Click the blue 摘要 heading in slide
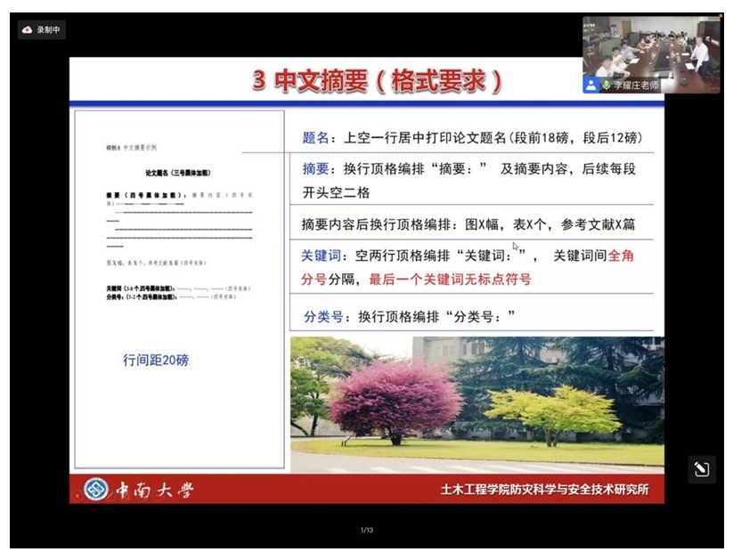733x560 pixels. coord(315,169)
